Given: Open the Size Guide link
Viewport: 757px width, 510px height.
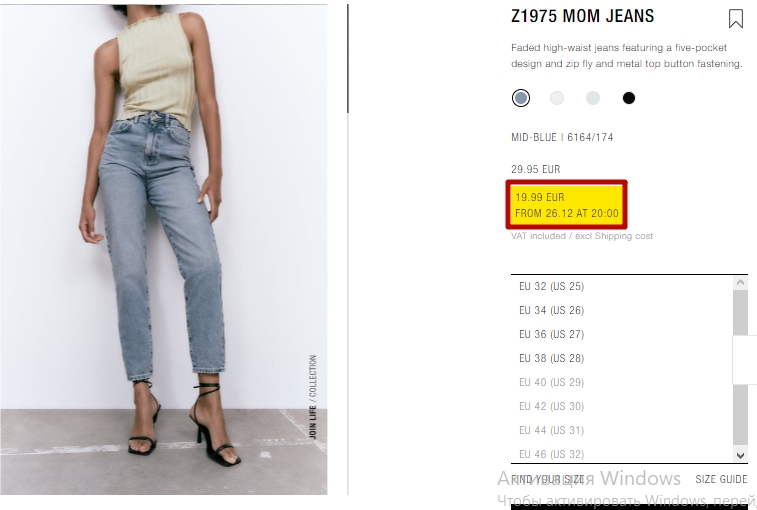Looking at the screenshot, I should pyautogui.click(x=721, y=479).
